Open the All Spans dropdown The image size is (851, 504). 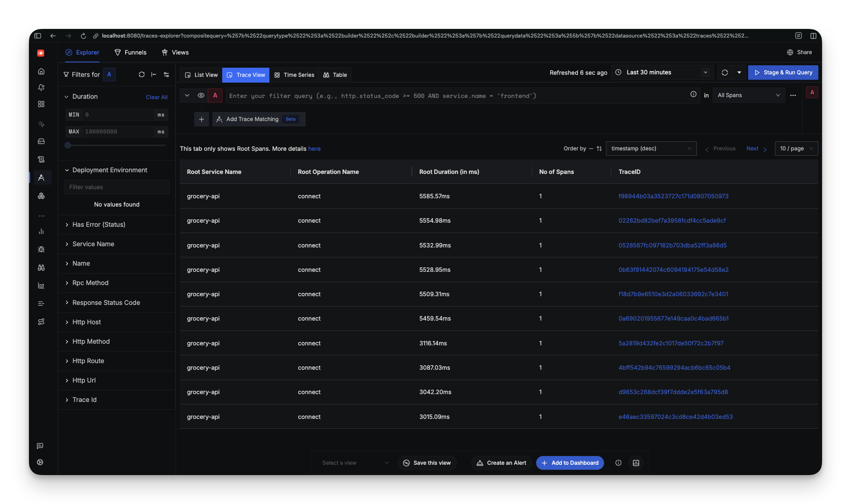click(x=748, y=95)
